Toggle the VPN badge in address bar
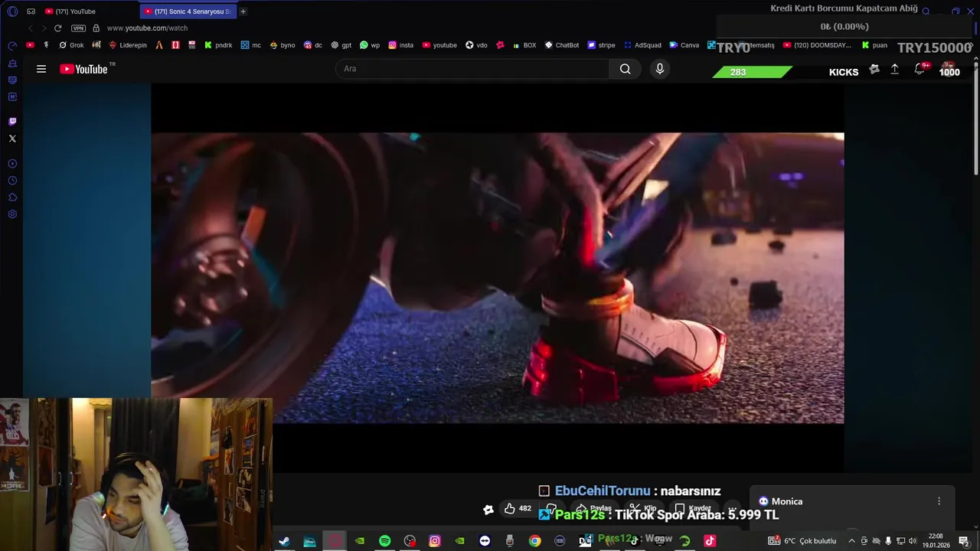 (x=78, y=28)
